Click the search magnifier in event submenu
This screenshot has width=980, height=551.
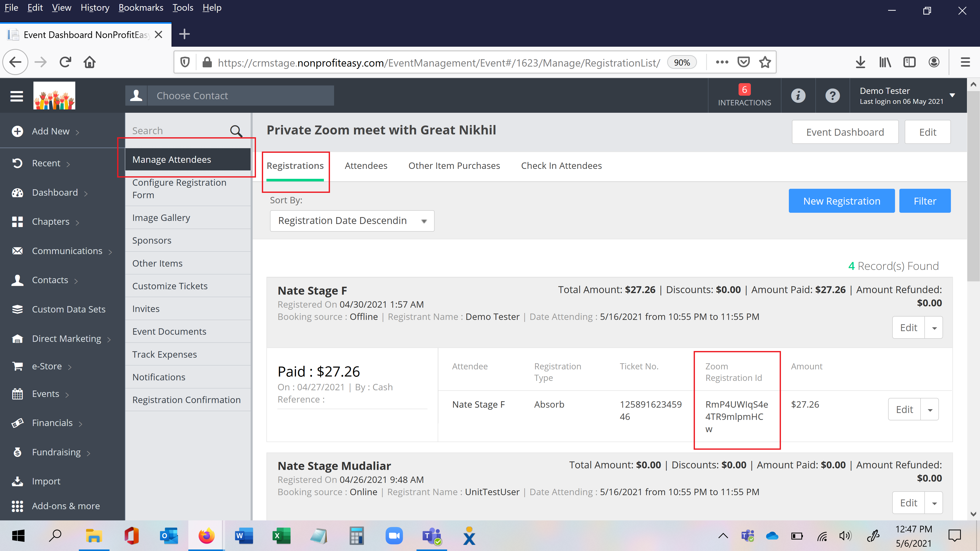point(236,131)
